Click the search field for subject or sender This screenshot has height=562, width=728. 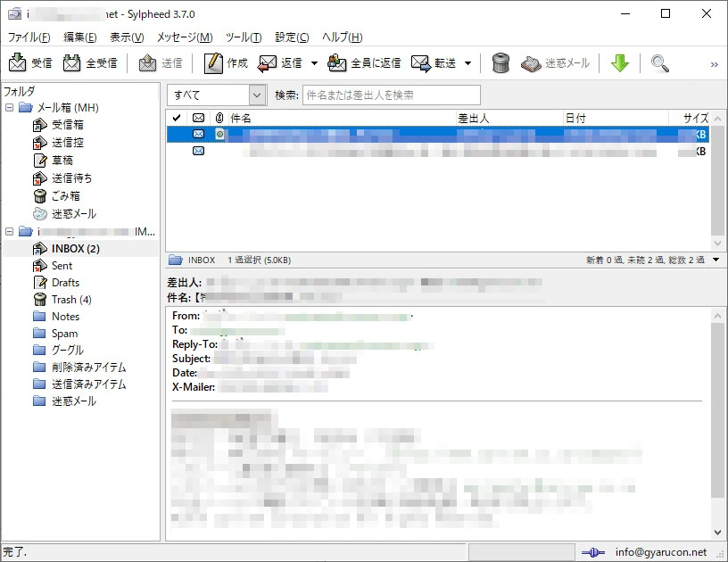click(391, 95)
